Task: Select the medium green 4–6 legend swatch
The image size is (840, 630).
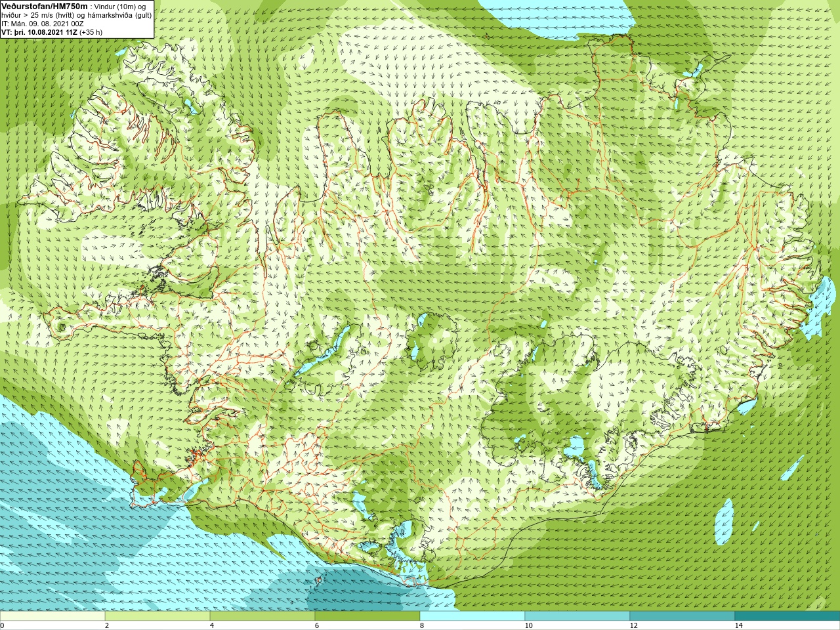Action: click(x=262, y=616)
